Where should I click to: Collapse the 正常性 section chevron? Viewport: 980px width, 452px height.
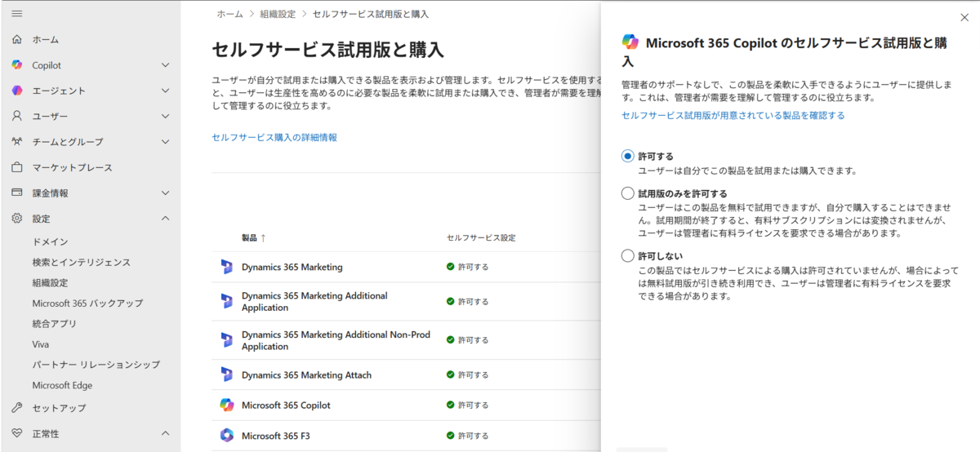click(x=166, y=433)
